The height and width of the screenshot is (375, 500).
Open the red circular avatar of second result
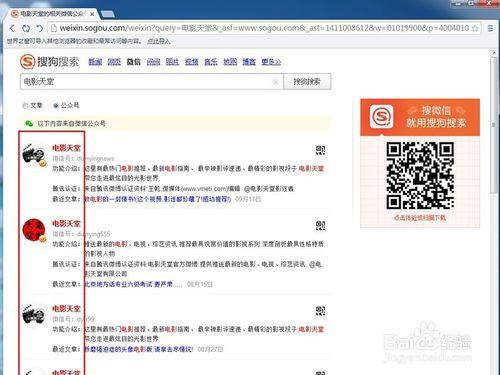pos(34,230)
